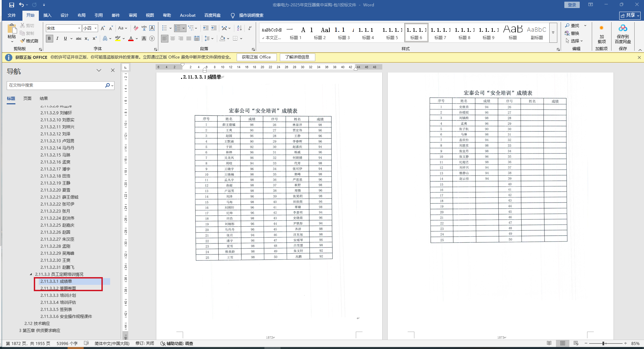The image size is (644, 349).
Task: Click the 登录 sign-in button
Action: point(572,5)
